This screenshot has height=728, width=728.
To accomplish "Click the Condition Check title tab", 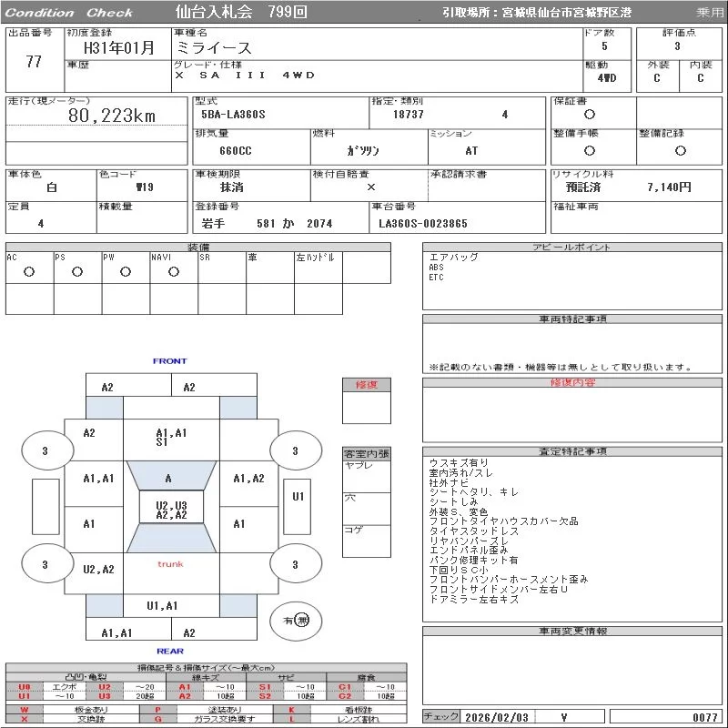I will (x=68, y=13).
